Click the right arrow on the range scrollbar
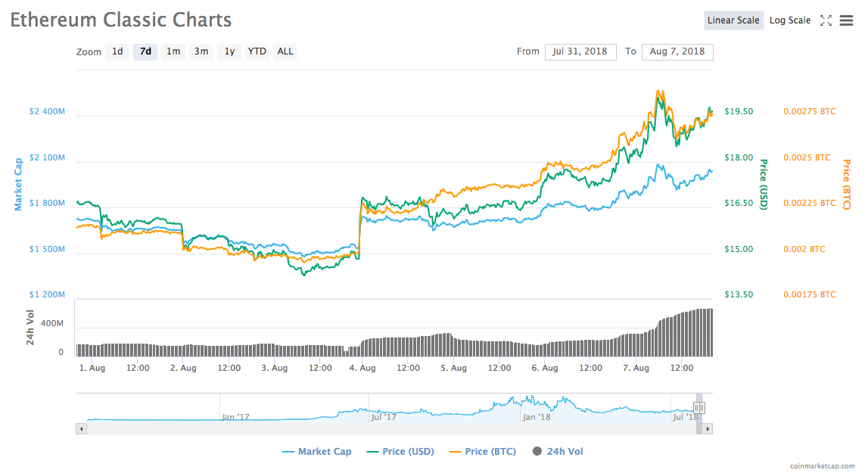 click(x=707, y=428)
